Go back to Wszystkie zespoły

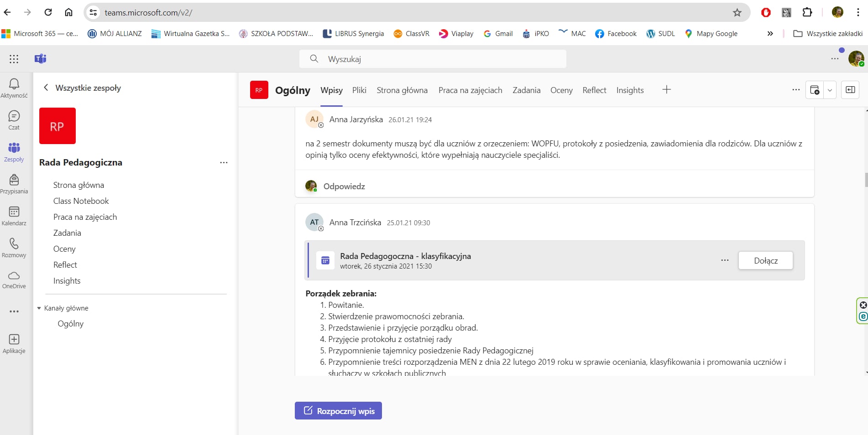pyautogui.click(x=83, y=88)
